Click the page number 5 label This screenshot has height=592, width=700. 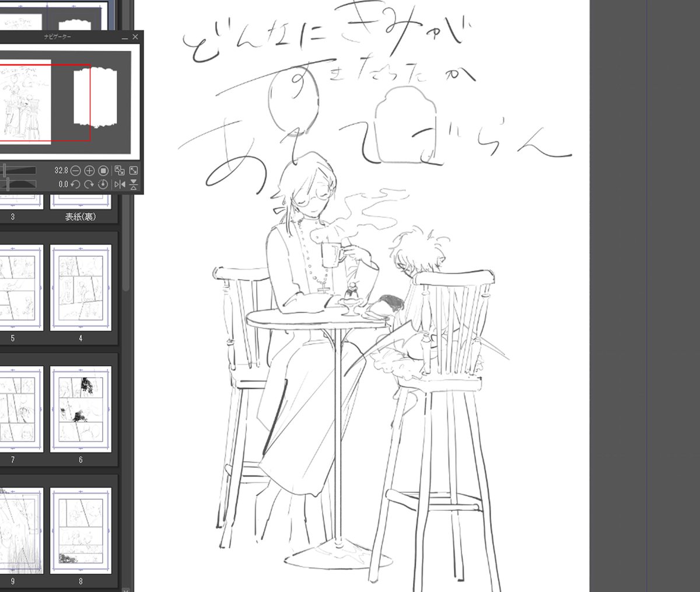coord(13,338)
